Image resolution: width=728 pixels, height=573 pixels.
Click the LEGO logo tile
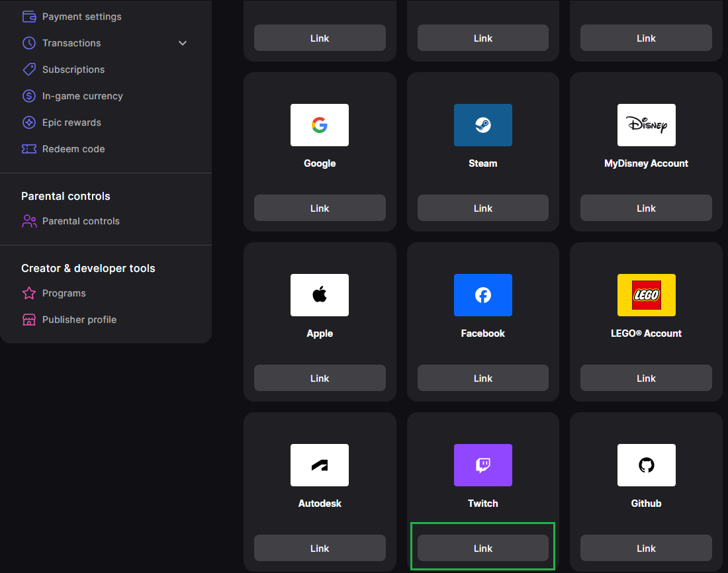[647, 295]
